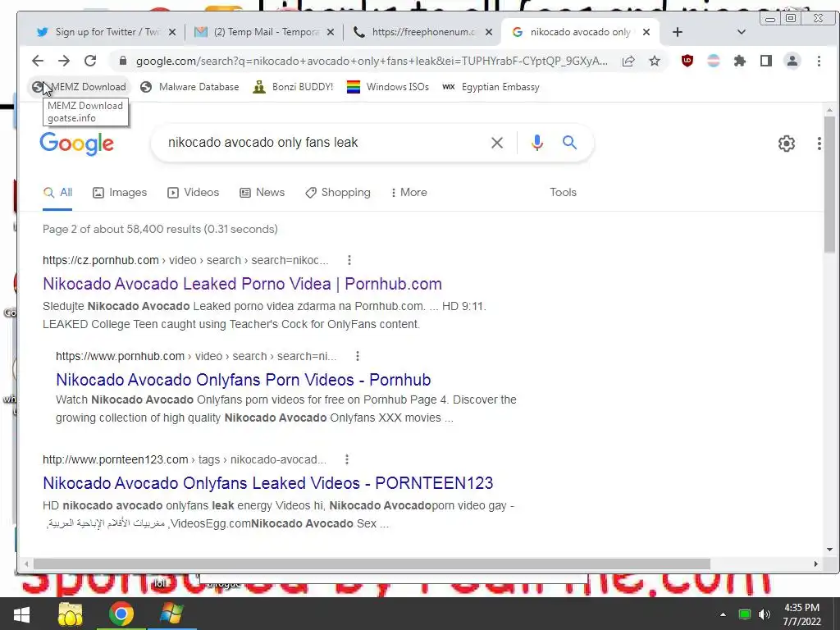
Task: Open the uBlock Origin extension
Action: coord(687,61)
